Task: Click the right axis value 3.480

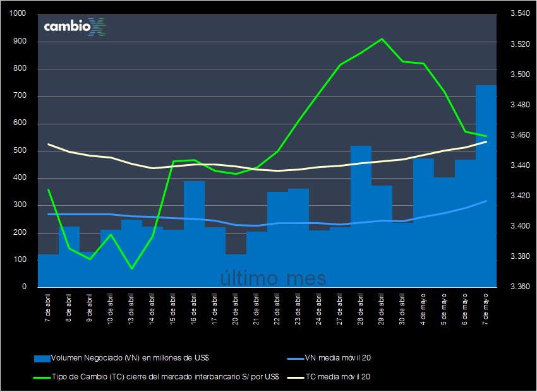Action: [520, 105]
